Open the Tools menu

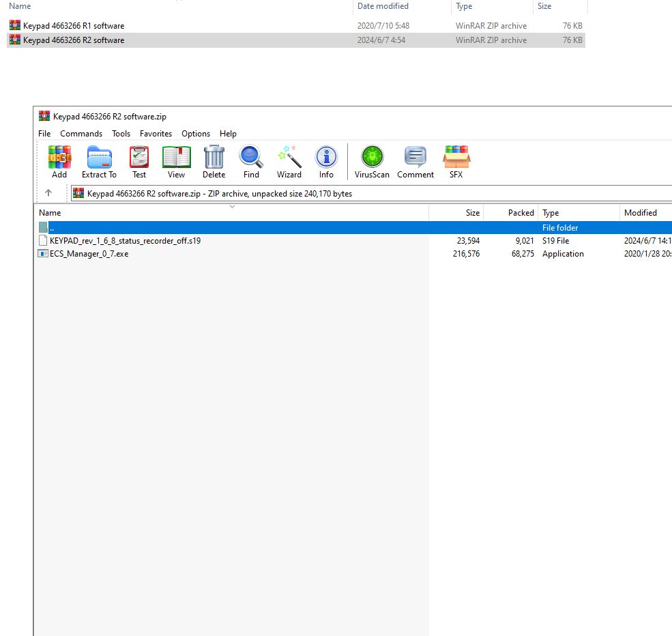(x=121, y=134)
